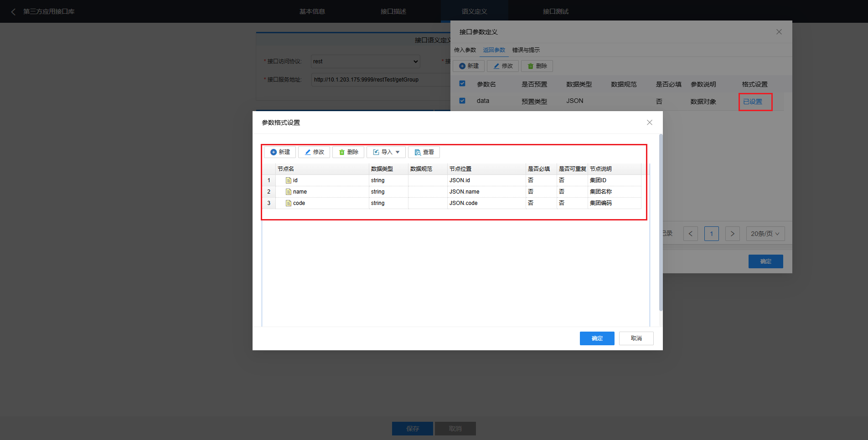
Task: Click the View (查看) toolbar button
Action: coord(424,152)
